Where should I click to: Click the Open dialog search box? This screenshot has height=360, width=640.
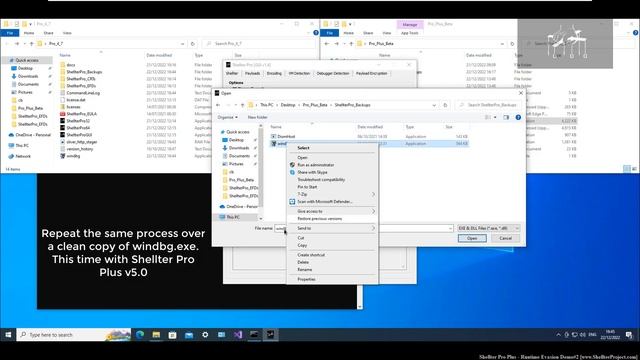[x=488, y=105]
